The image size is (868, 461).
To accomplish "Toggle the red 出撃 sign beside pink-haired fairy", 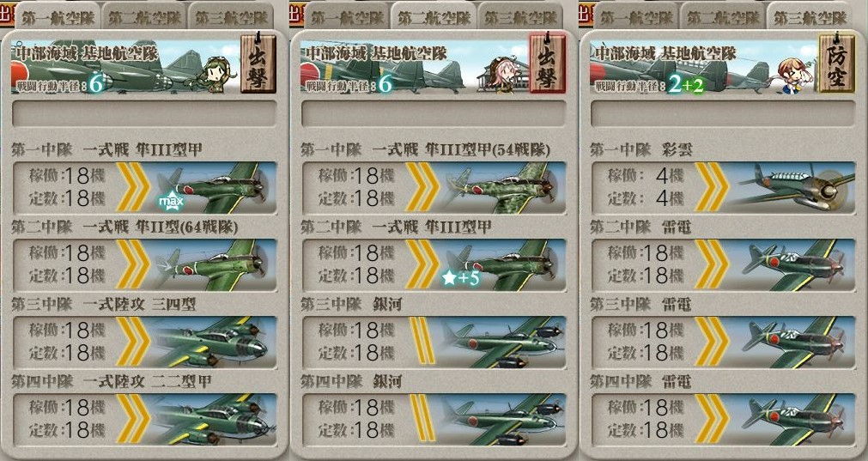I will (x=548, y=63).
